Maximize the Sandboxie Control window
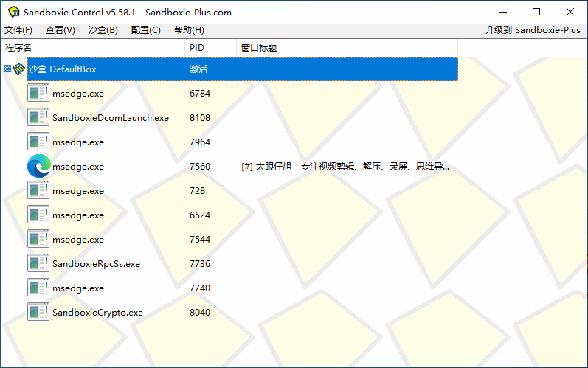 [536, 12]
